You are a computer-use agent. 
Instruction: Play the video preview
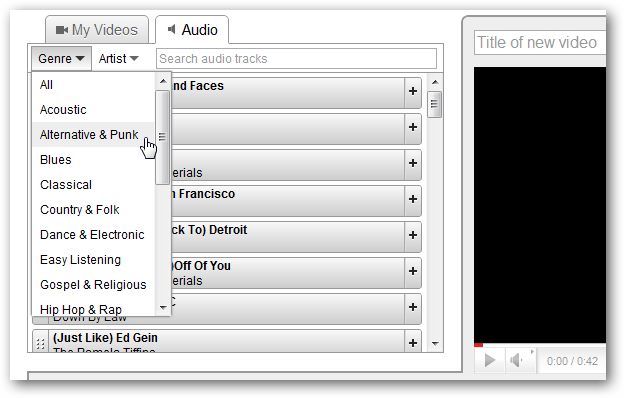pyautogui.click(x=490, y=361)
